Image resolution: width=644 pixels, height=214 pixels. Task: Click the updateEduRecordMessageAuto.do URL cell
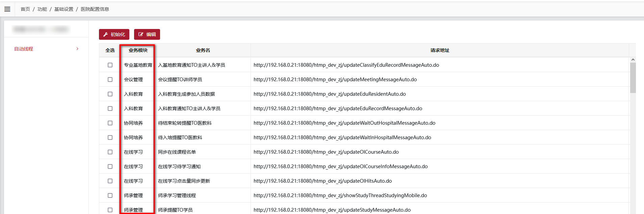point(338,109)
